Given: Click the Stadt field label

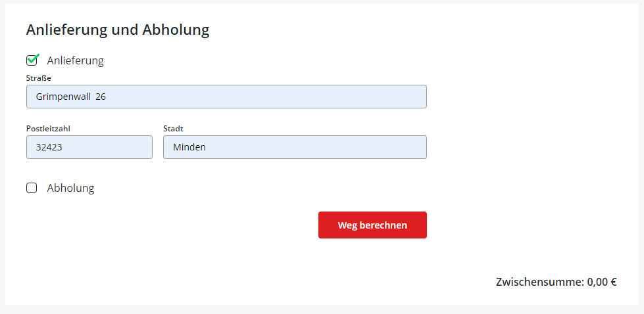Looking at the screenshot, I should tap(173, 129).
